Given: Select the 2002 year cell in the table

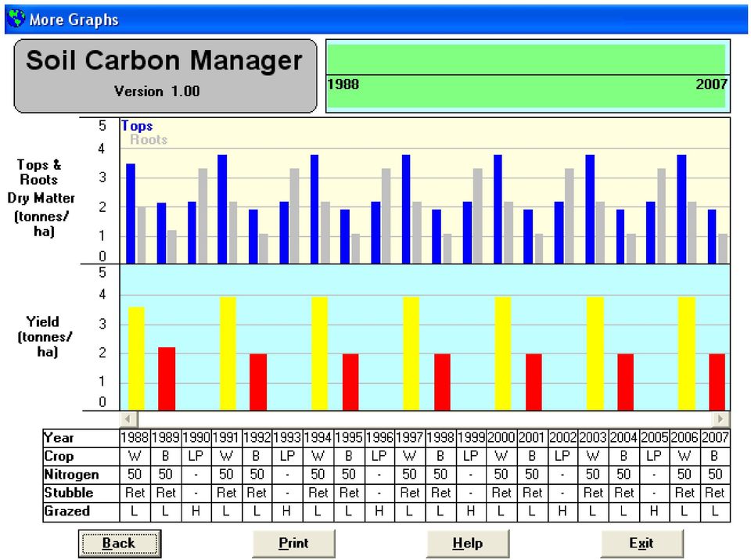Looking at the screenshot, I should 562,438.
